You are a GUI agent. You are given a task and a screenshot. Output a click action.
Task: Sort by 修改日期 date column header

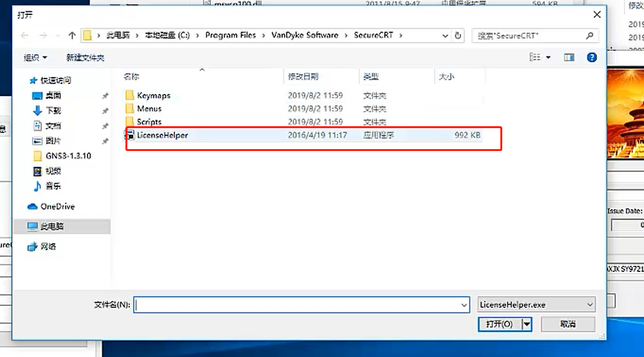coord(303,76)
